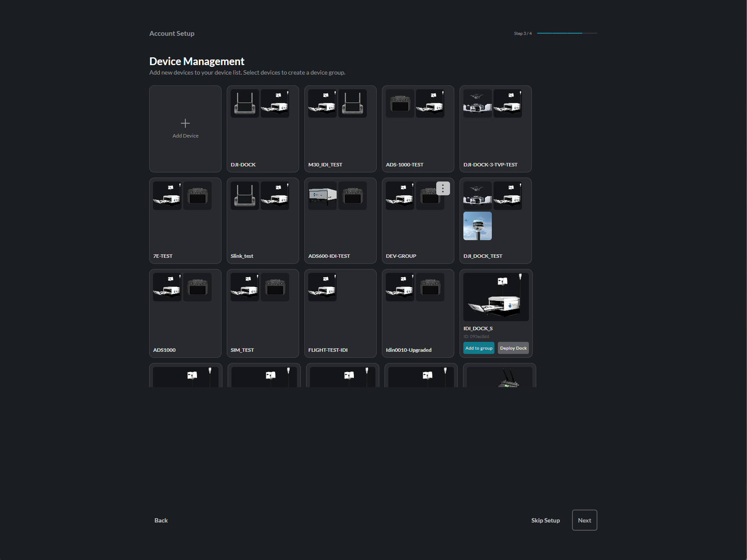Screen dimensions: 747x560
Task: Select the drone thumbnail in DJI-DOCK-3-TVP-TEST
Action: click(477, 103)
